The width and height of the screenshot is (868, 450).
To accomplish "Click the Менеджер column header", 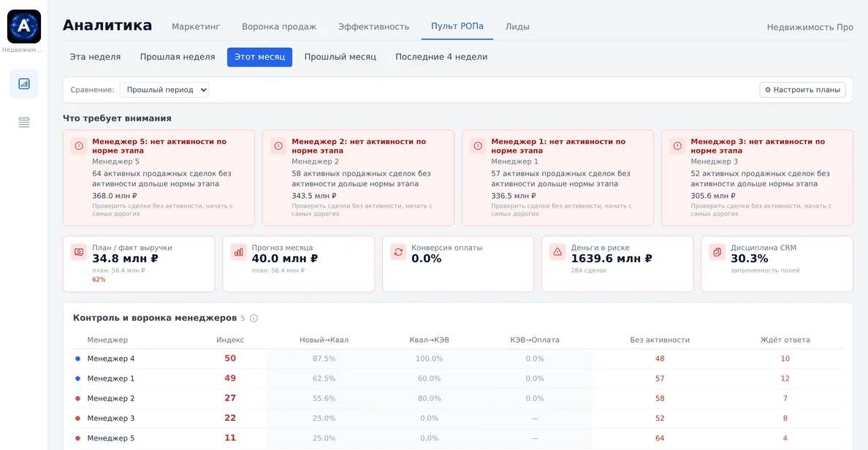I will point(107,340).
